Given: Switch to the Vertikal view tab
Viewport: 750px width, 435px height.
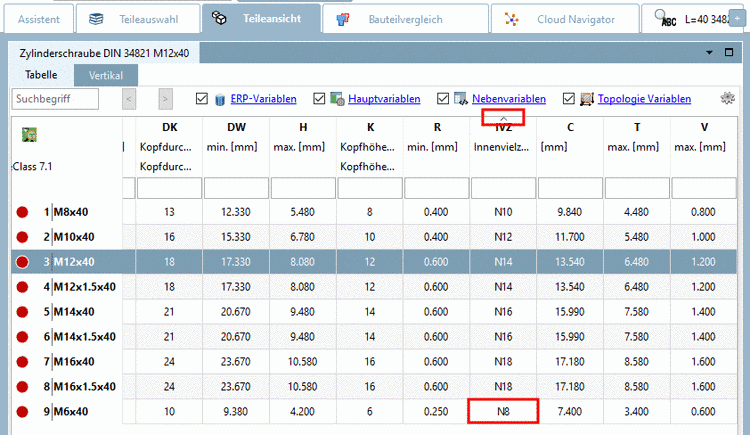Looking at the screenshot, I should 106,76.
